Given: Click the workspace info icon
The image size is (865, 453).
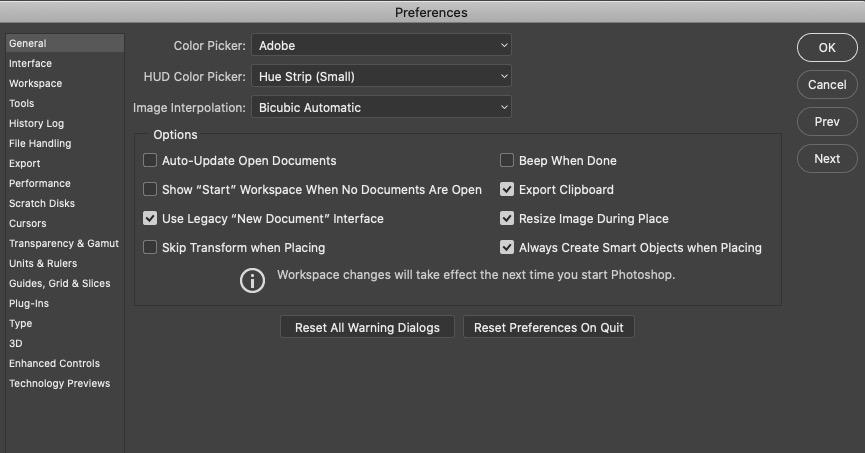Looking at the screenshot, I should pyautogui.click(x=252, y=280).
